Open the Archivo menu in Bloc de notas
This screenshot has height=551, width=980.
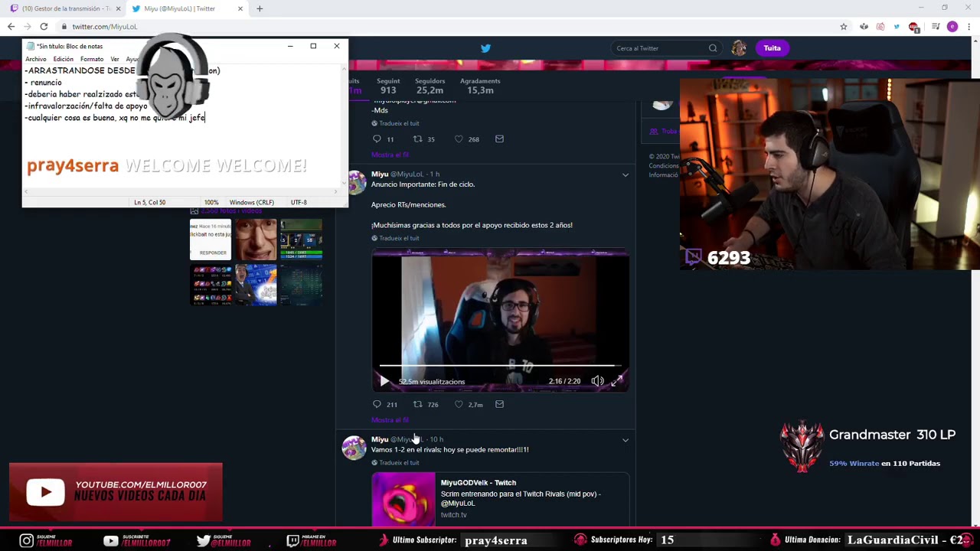[36, 59]
